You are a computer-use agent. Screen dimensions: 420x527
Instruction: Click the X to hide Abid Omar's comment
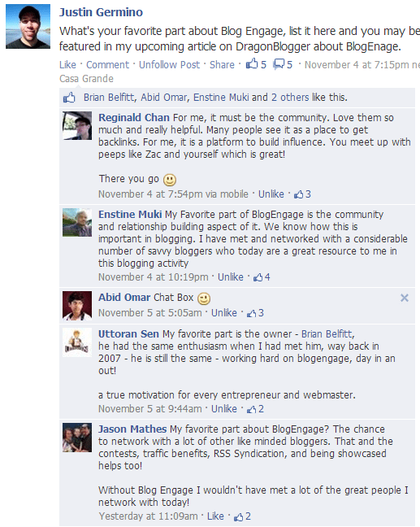(405, 298)
